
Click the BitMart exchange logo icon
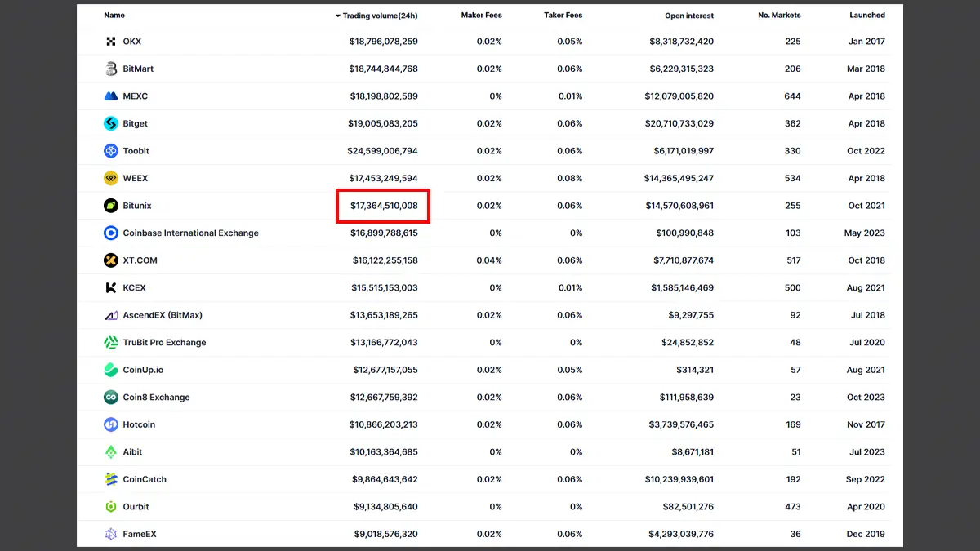coord(111,69)
